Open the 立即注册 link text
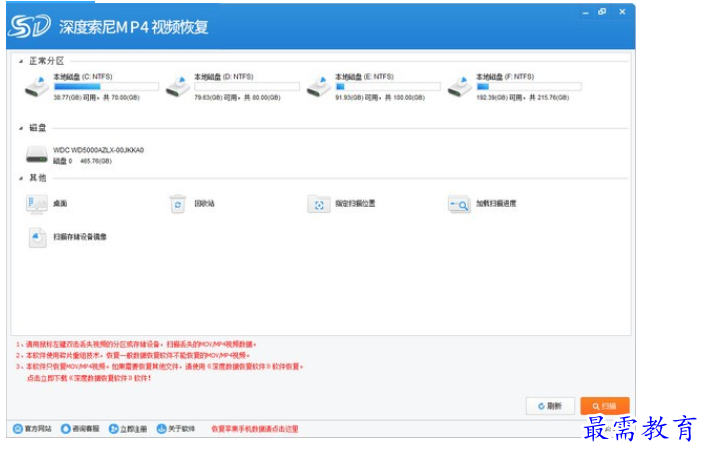705x460 pixels. [x=134, y=429]
